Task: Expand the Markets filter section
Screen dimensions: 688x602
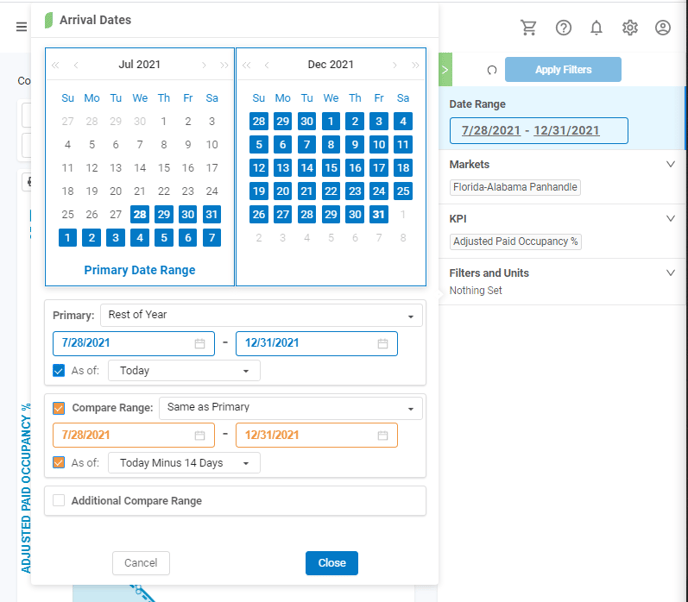Action: (x=670, y=164)
